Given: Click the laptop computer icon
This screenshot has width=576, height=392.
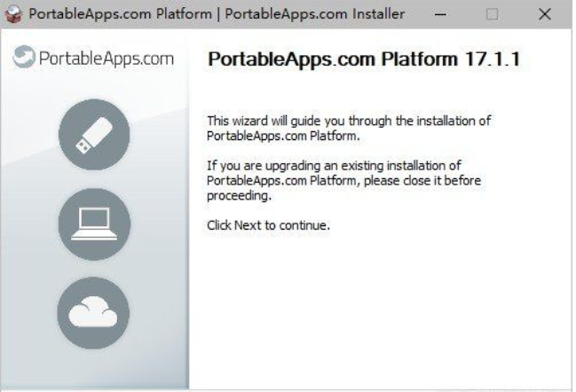Looking at the screenshot, I should click(x=94, y=224).
